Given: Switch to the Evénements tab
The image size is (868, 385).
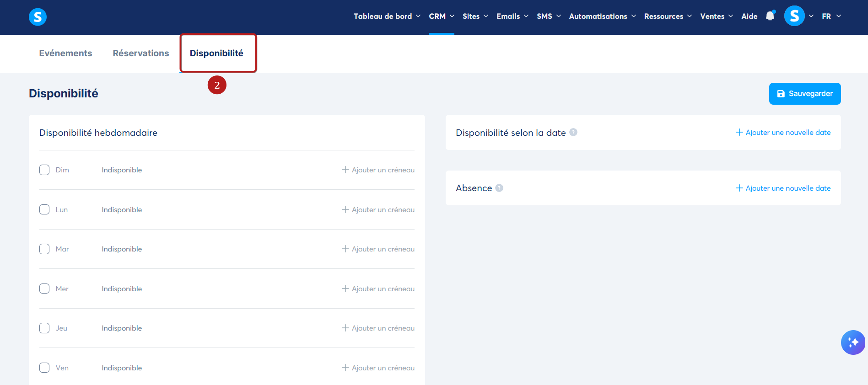Looking at the screenshot, I should pyautogui.click(x=65, y=53).
